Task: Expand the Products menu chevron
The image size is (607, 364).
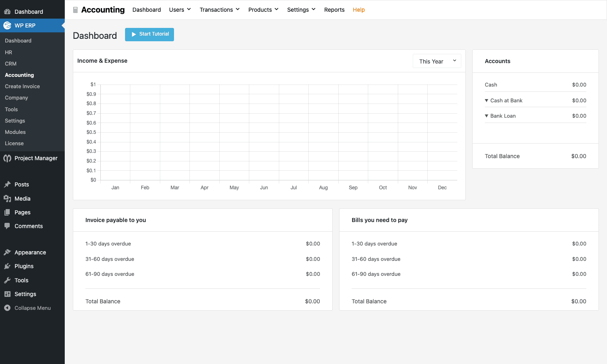Action: (276, 9)
